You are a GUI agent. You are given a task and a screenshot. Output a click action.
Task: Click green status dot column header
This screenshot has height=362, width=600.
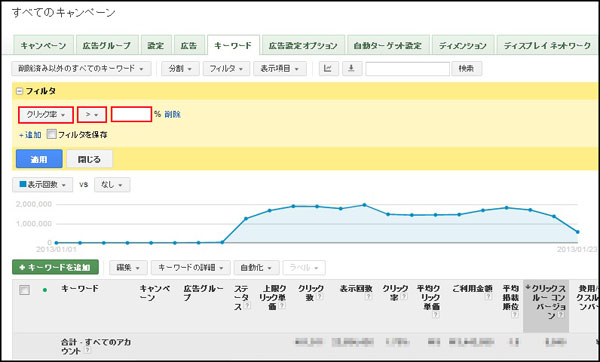point(45,290)
